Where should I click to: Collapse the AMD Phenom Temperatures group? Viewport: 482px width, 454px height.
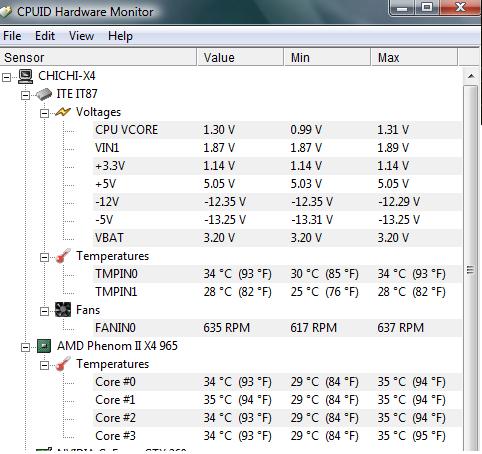pos(44,366)
